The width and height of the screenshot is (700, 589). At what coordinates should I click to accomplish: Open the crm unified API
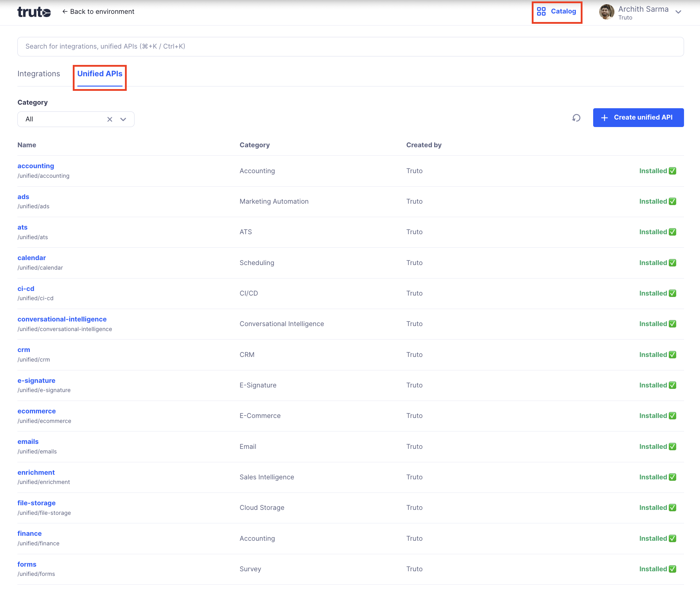pyautogui.click(x=24, y=350)
